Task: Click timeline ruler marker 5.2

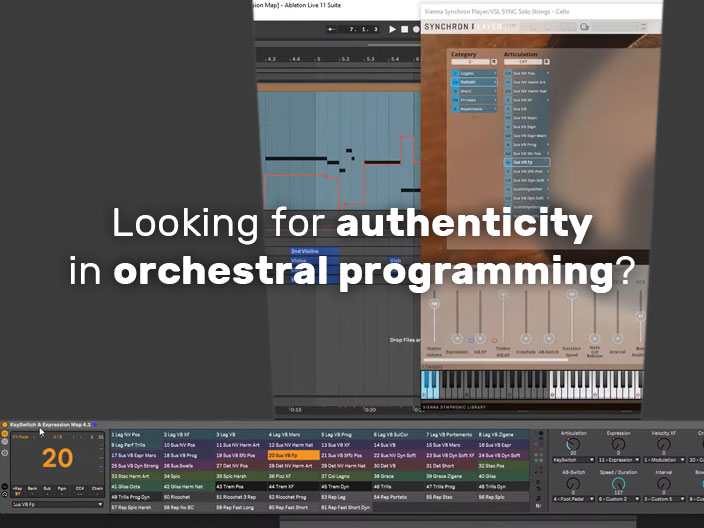Action: pyautogui.click(x=345, y=59)
